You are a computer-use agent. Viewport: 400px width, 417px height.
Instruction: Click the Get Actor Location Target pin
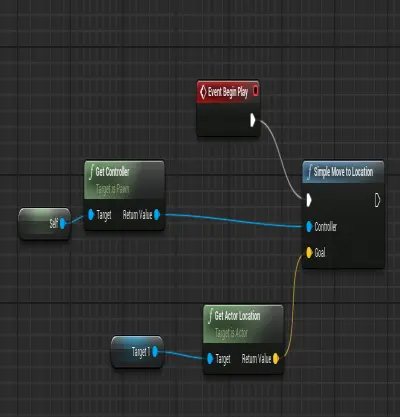[x=210, y=359]
